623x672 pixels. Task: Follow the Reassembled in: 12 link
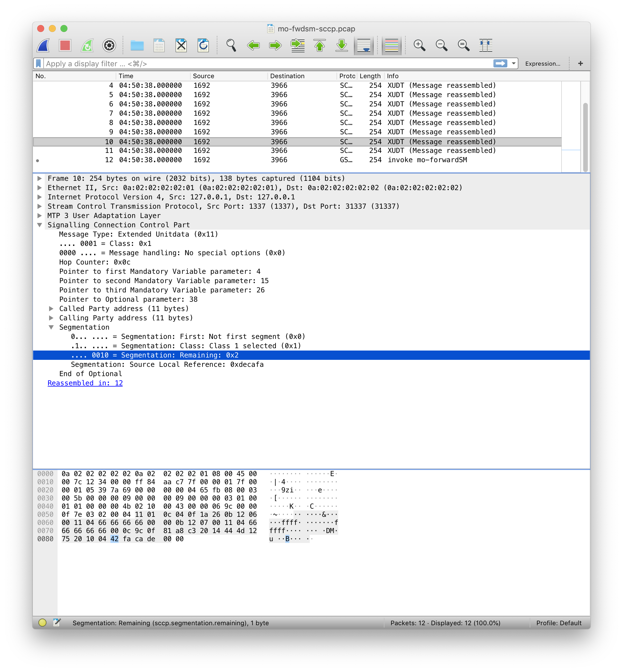(x=85, y=383)
